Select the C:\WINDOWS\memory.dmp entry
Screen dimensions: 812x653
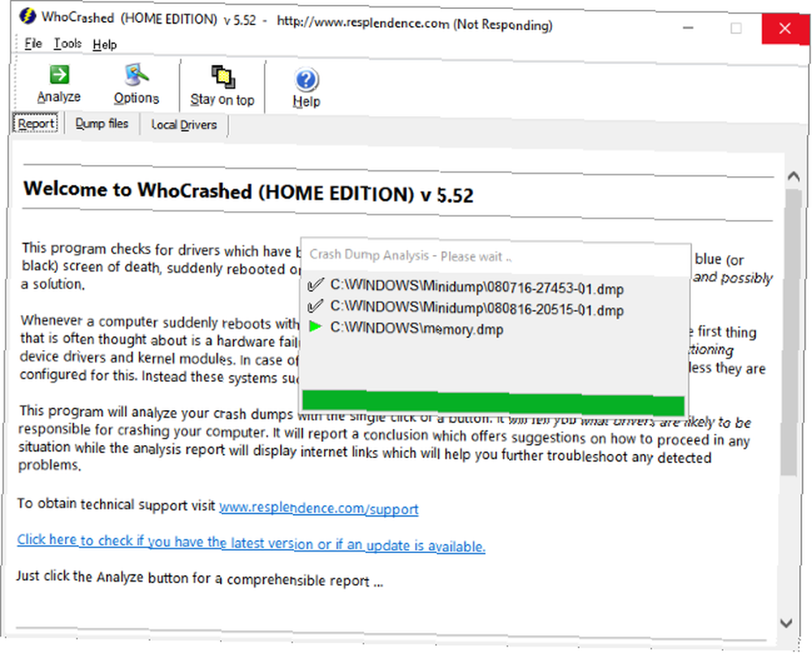[x=417, y=329]
